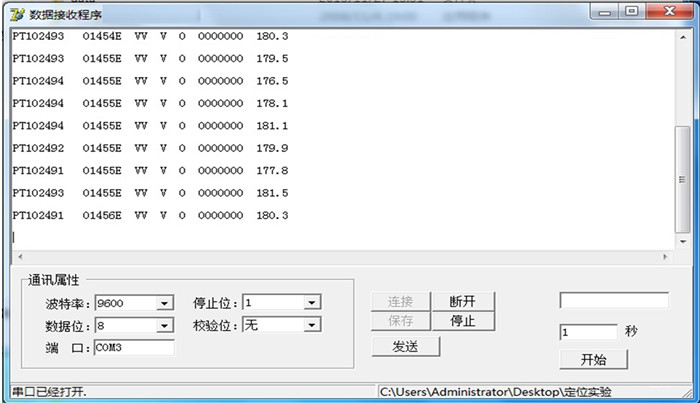
Task: Click the application icon in the title bar
Action: (x=16, y=14)
